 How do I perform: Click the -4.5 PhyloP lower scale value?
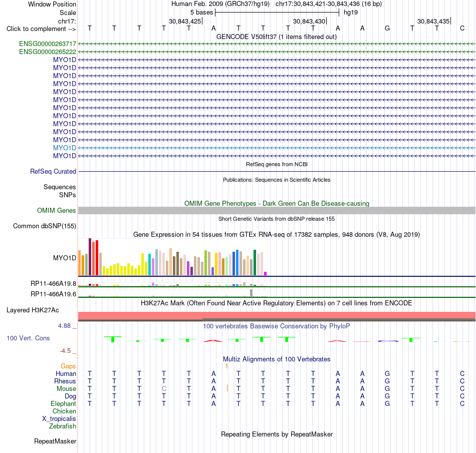[65, 351]
